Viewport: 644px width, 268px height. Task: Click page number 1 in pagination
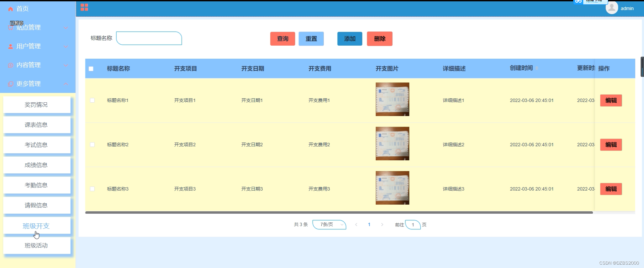[x=369, y=225]
